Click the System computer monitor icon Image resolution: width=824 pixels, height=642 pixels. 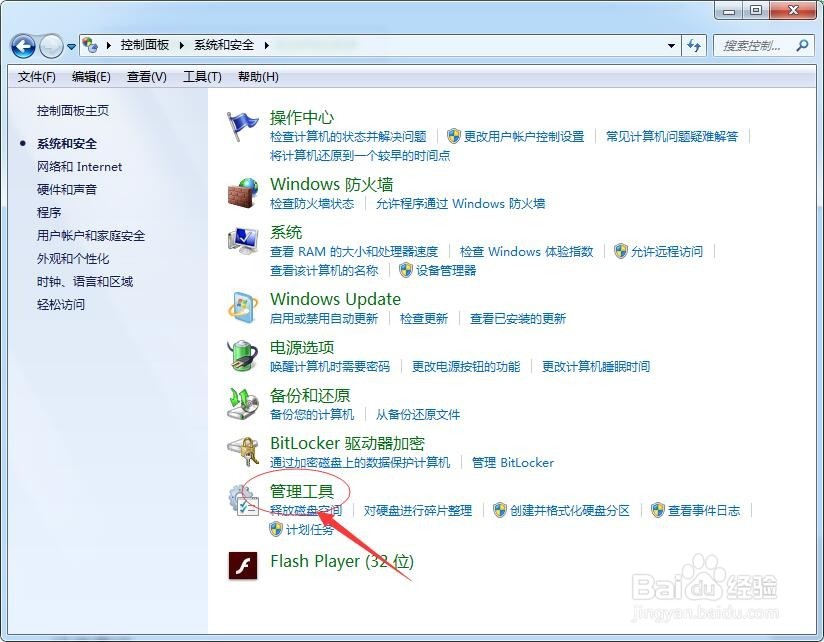pos(242,241)
